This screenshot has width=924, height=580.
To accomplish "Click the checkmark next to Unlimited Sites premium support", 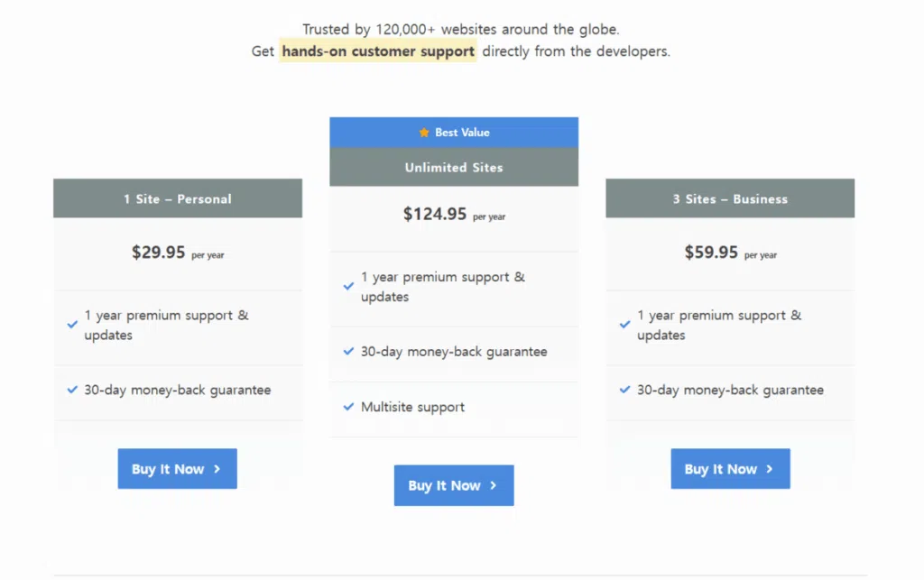I will (x=348, y=285).
